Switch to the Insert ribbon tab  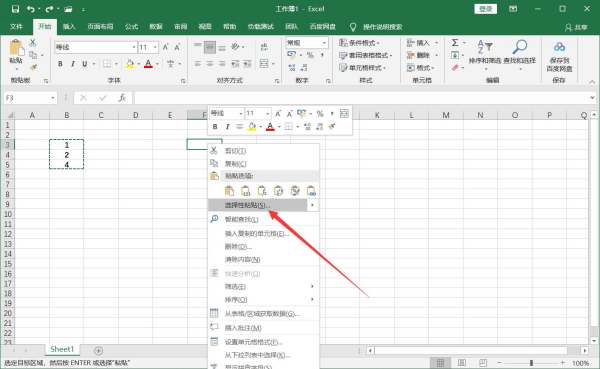69,26
